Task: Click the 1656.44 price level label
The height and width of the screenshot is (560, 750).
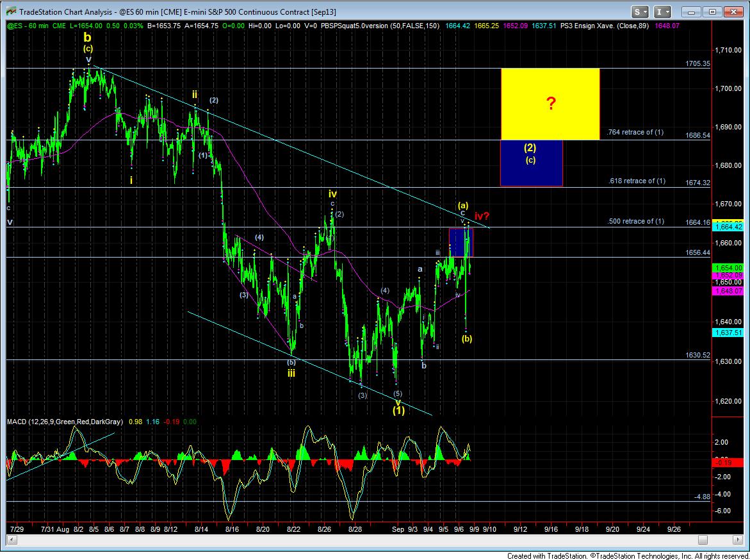Action: [698, 252]
